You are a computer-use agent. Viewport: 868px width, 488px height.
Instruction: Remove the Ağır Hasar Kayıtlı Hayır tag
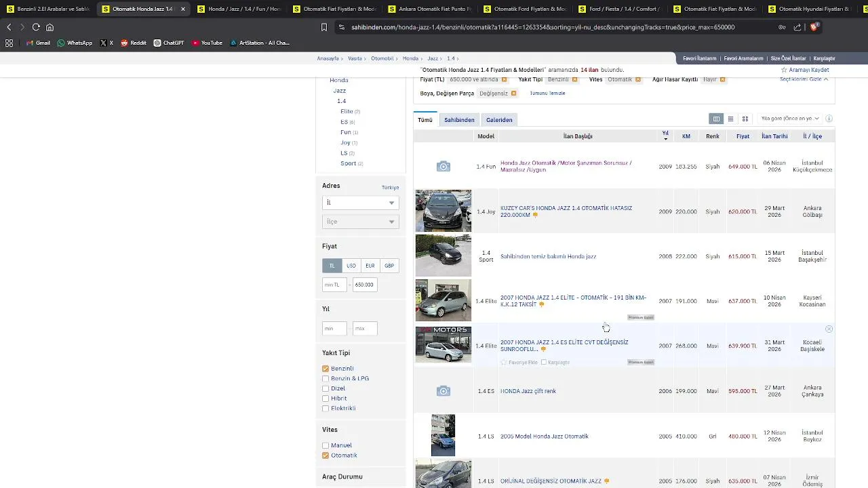click(722, 79)
